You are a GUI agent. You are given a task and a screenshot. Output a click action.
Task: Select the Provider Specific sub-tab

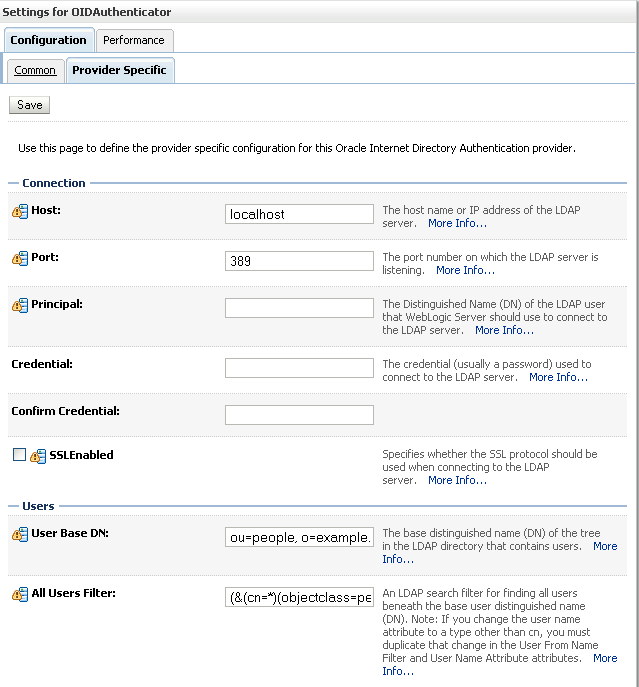tap(119, 71)
